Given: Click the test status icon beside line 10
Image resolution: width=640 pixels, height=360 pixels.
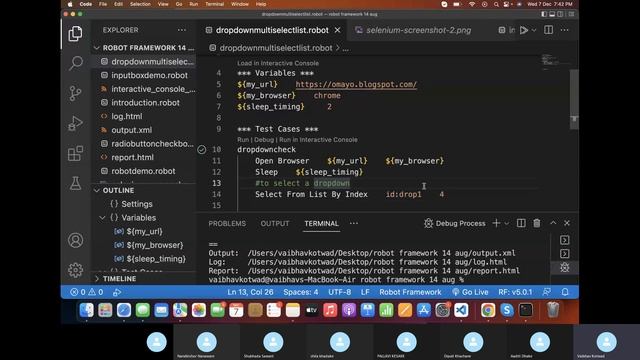Looking at the screenshot, I should coord(202,149).
